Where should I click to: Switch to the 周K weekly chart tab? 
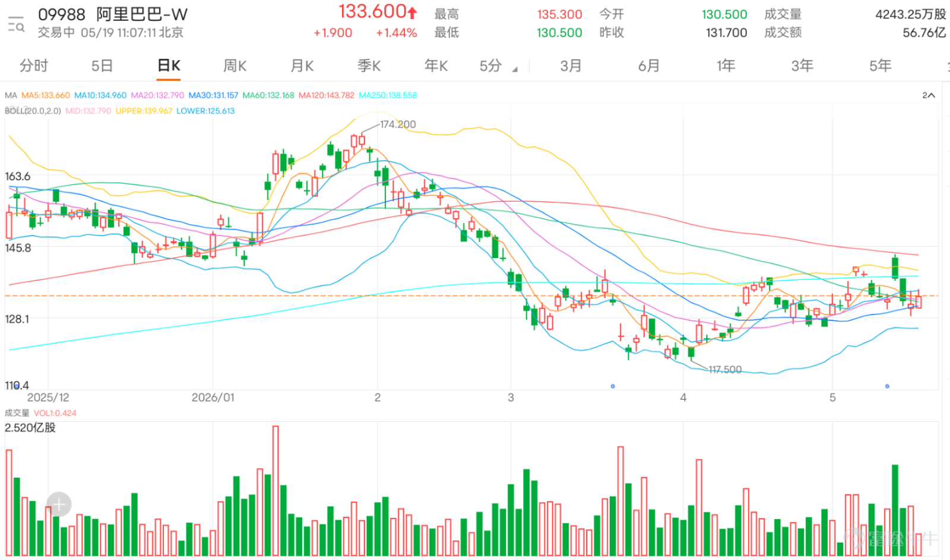click(x=235, y=66)
